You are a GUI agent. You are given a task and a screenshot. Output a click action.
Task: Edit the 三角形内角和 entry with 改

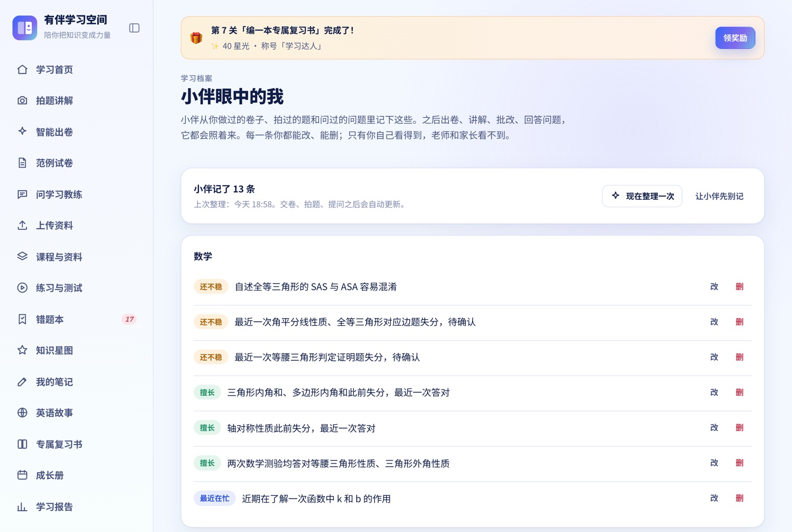point(714,392)
